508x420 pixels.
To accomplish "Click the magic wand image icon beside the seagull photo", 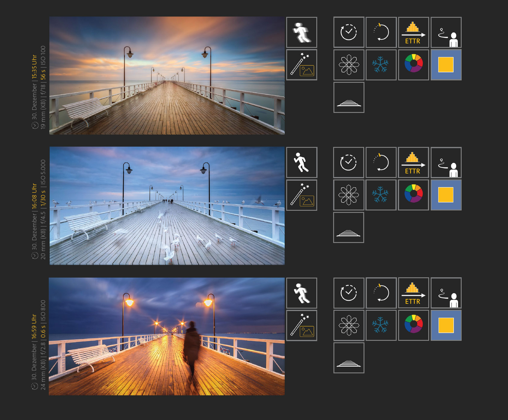I will pyautogui.click(x=302, y=195).
